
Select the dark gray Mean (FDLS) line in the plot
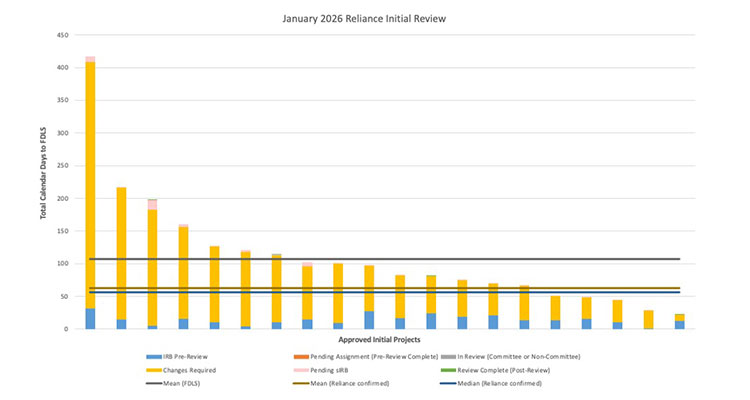[x=400, y=259]
